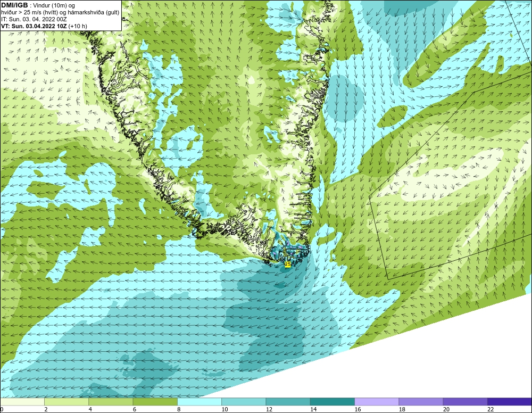Select the 0-2 m/s pale legend swatch
This screenshot has height=413, width=532.
[22, 402]
